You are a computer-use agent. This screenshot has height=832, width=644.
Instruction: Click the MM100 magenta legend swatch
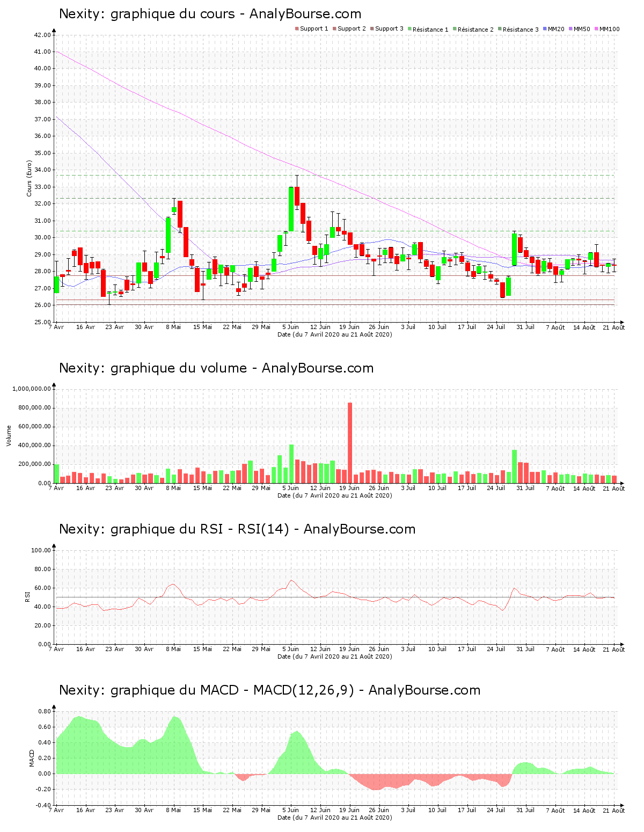point(596,28)
